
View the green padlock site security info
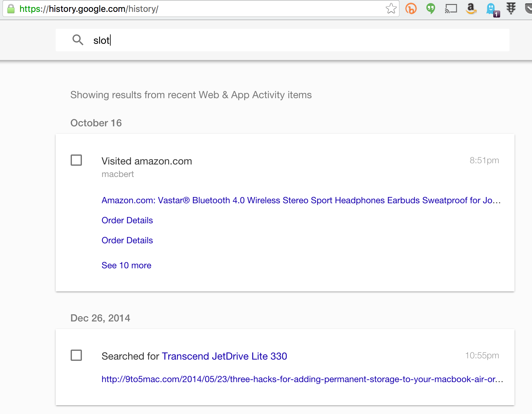tap(11, 9)
